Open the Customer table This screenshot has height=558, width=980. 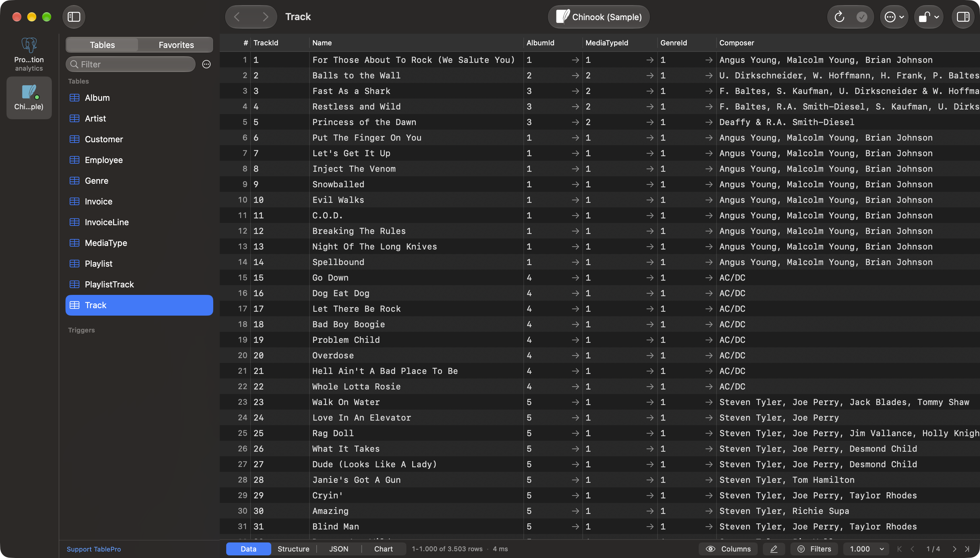pos(139,139)
